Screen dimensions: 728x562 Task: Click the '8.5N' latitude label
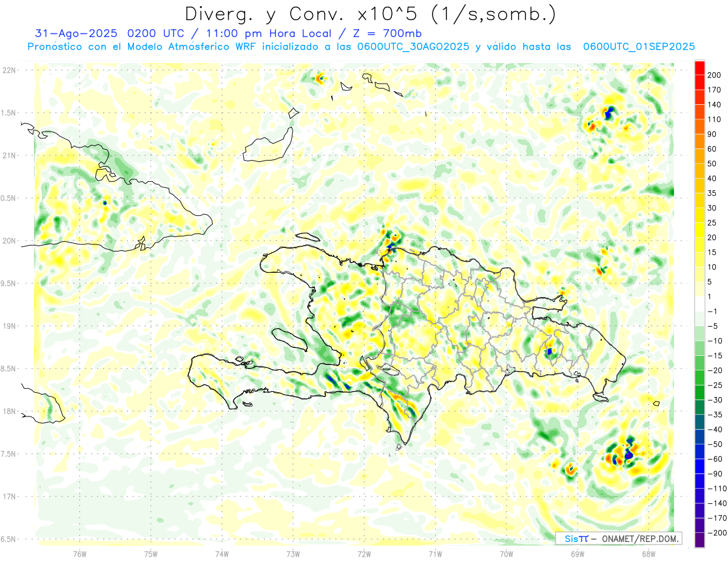tap(9, 369)
